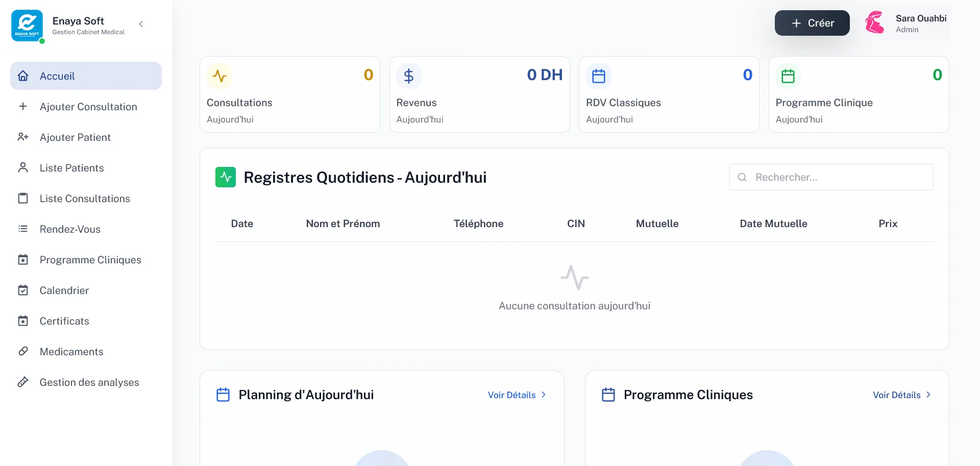Expand Voir Détails for Planning d'Aujourd'hui
Image resolution: width=980 pixels, height=466 pixels.
516,395
